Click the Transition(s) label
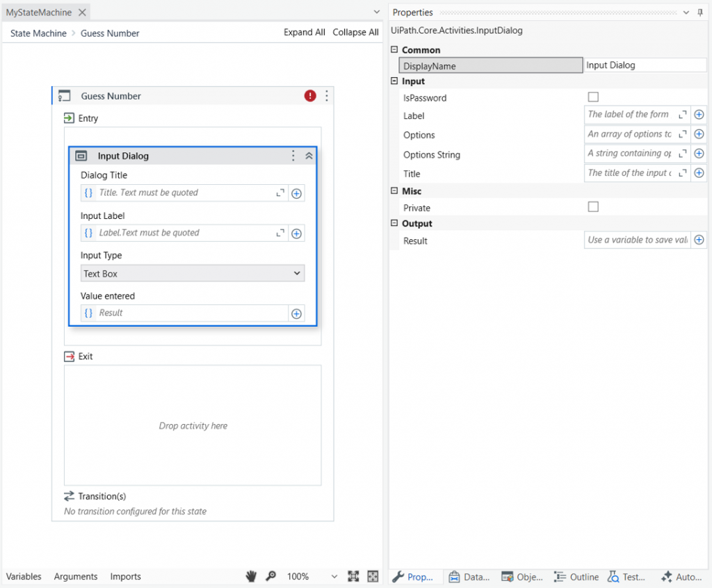This screenshot has width=712, height=588. point(102,496)
